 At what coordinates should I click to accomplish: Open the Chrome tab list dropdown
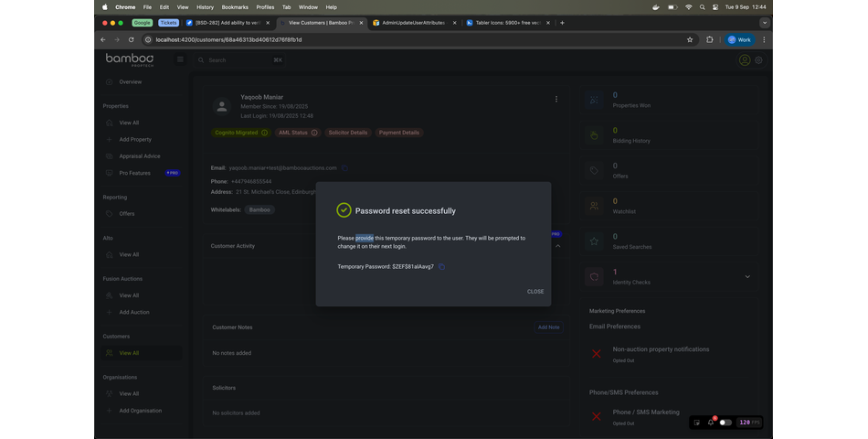pos(764,23)
